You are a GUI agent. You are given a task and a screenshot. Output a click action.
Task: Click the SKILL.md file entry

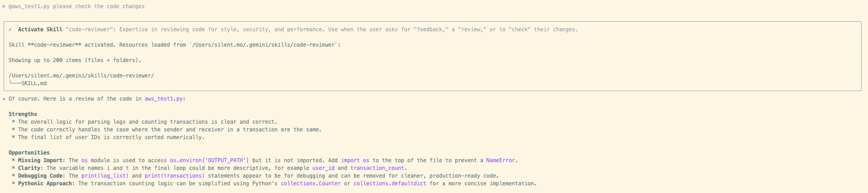point(34,83)
